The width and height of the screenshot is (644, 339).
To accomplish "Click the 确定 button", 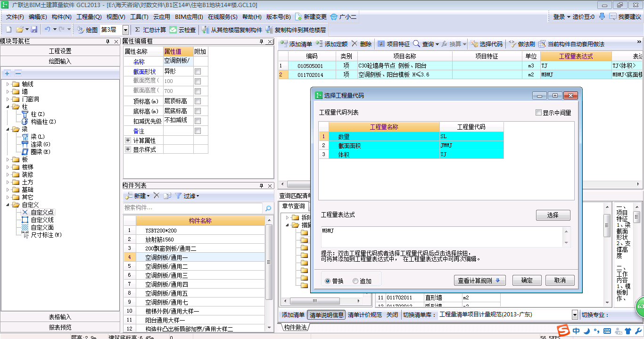I will (x=527, y=280).
